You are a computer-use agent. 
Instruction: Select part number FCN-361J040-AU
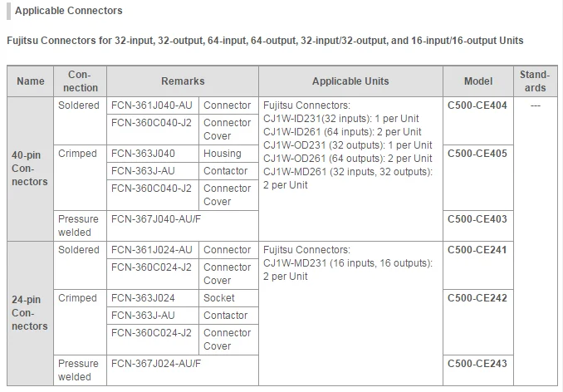click(x=151, y=105)
